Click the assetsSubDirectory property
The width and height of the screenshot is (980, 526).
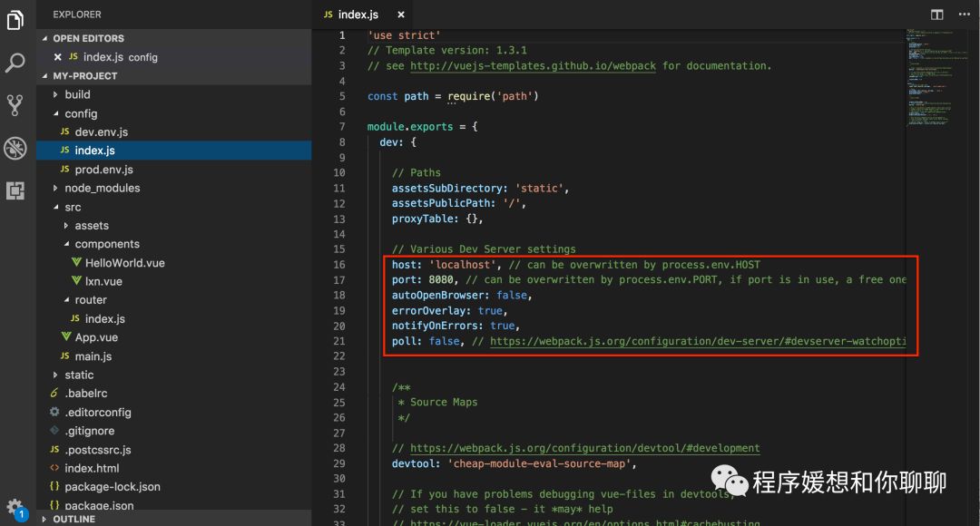point(447,188)
